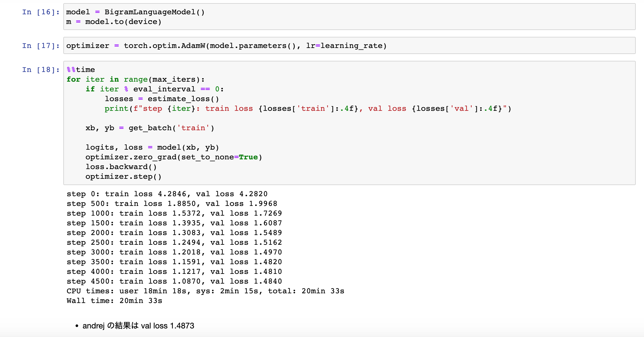644x337 pixels.
Task: Click the In [16] cell prompt label
Action: coord(41,12)
